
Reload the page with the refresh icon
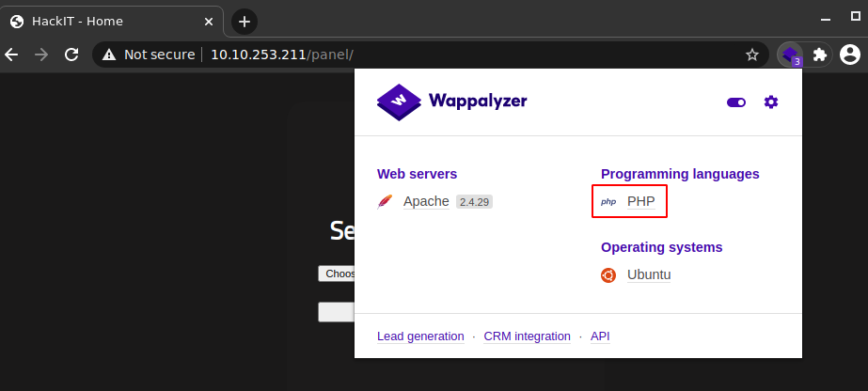click(71, 55)
